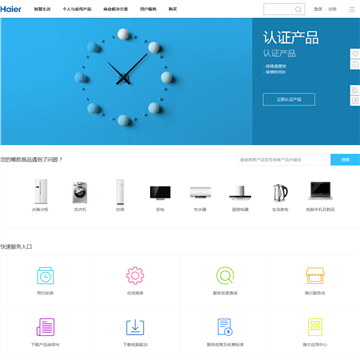Click the product model search input field
360x360 pixels.
[x=284, y=160]
